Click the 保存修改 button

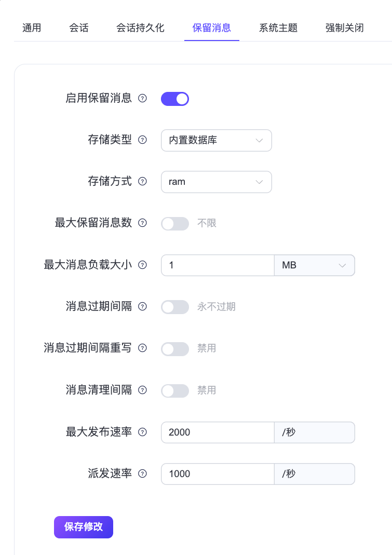tap(83, 527)
